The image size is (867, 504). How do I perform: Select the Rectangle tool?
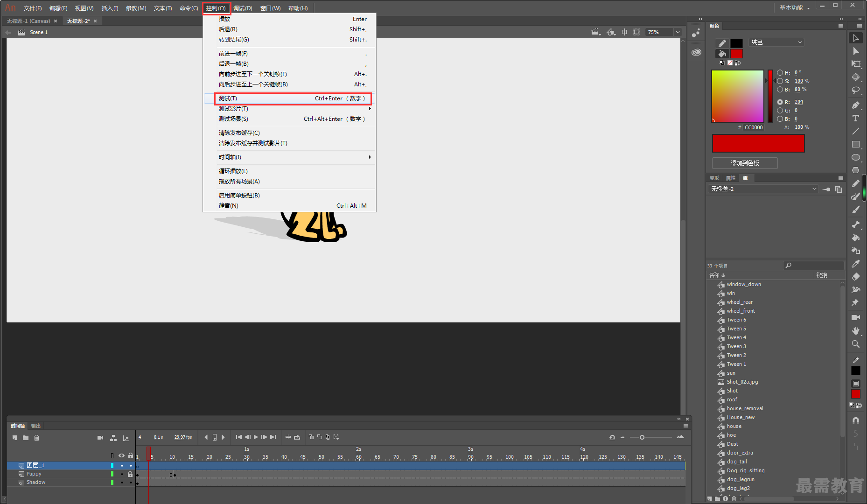(x=856, y=144)
